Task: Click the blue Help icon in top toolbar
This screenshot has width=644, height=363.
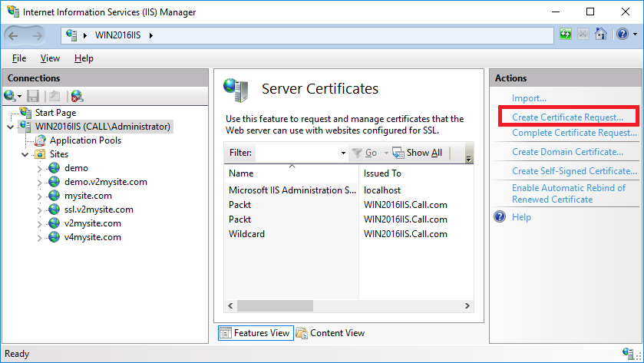Action: pos(623,34)
